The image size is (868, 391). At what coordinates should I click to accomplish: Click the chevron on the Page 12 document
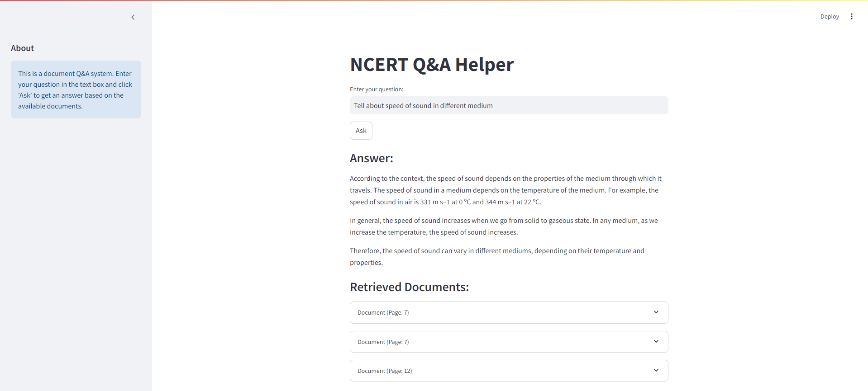[x=656, y=371]
